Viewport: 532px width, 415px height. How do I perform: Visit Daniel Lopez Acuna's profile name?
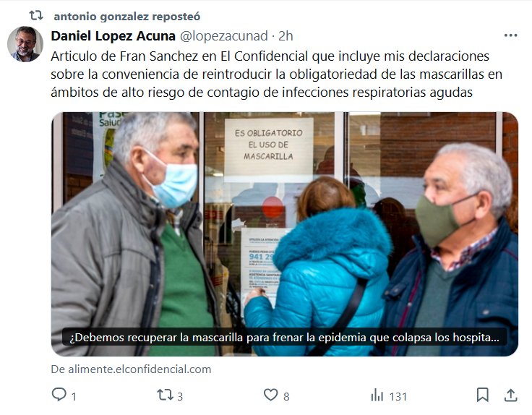tap(113, 35)
